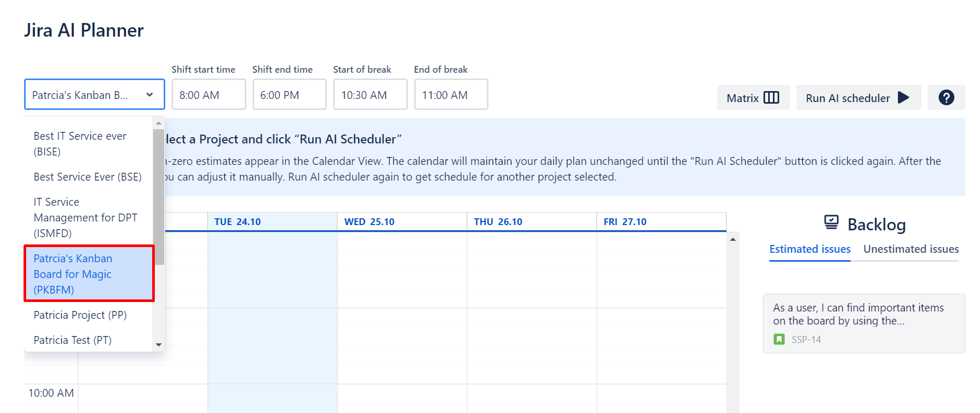
Task: Click the dropdown list scroll down arrow
Action: (158, 345)
